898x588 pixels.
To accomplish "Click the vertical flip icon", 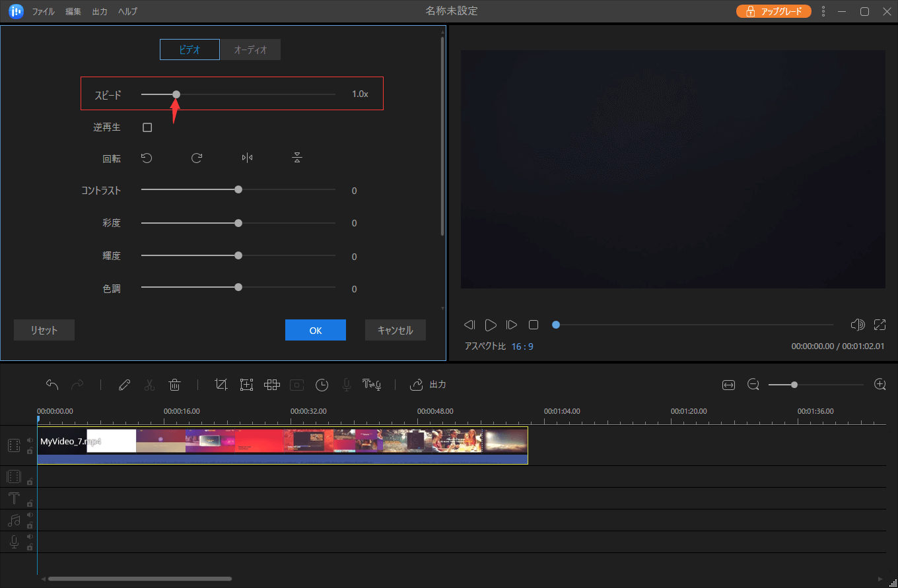I will [x=297, y=158].
